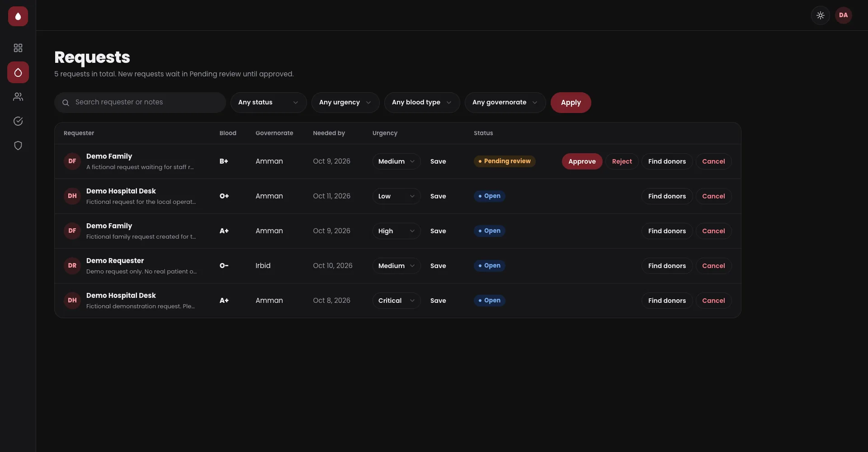Click the Irbid governorate cell
The height and width of the screenshot is (452, 868).
(x=263, y=266)
